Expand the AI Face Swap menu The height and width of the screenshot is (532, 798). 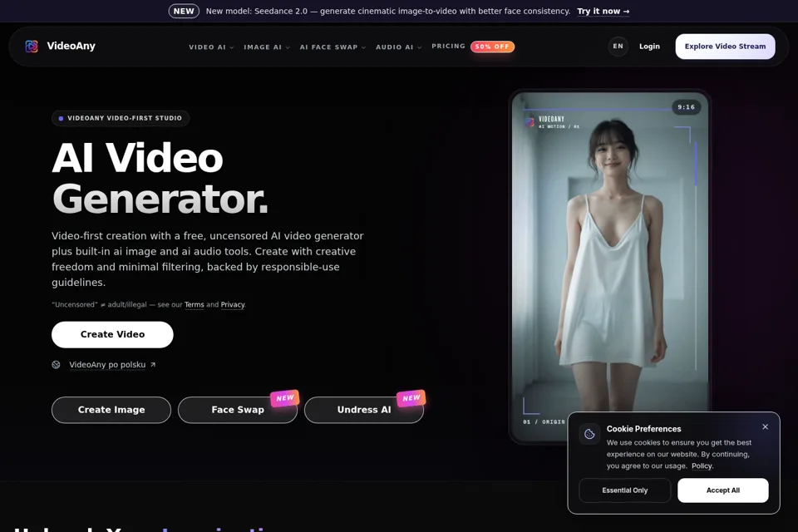click(332, 47)
